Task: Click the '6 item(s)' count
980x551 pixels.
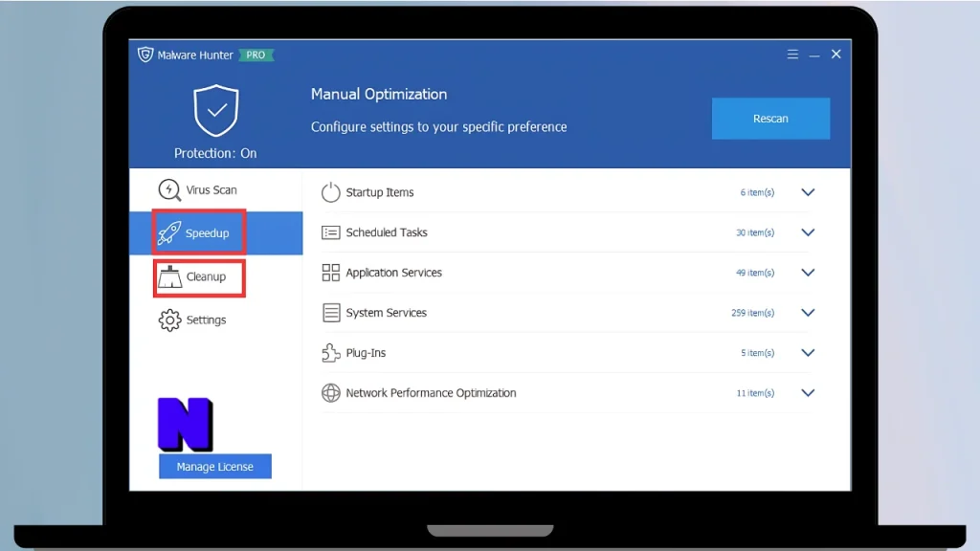Action: (758, 192)
